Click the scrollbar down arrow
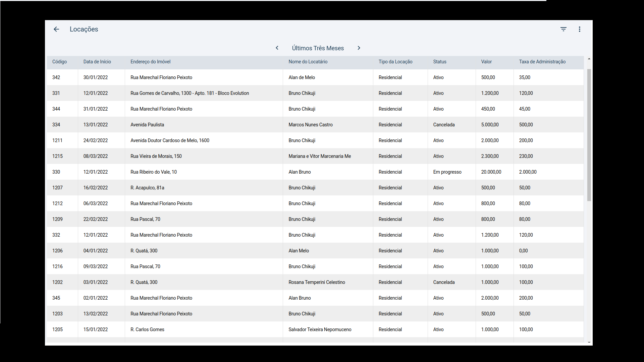 [x=589, y=342]
